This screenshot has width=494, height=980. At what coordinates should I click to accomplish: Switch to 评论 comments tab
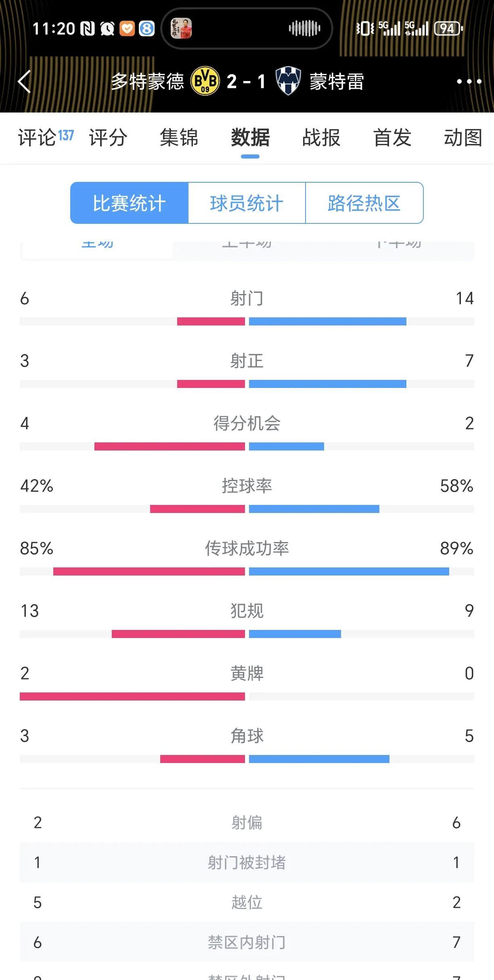[46, 138]
